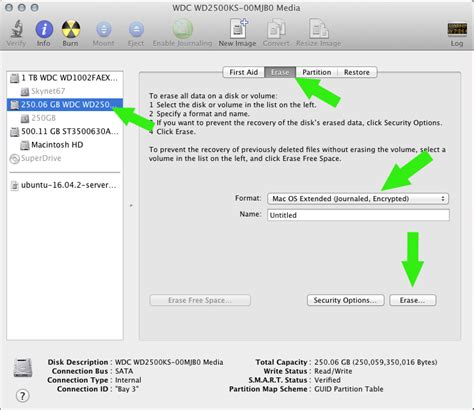The width and height of the screenshot is (474, 410).
Task: Switch to the First Aid tab
Action: tap(244, 72)
